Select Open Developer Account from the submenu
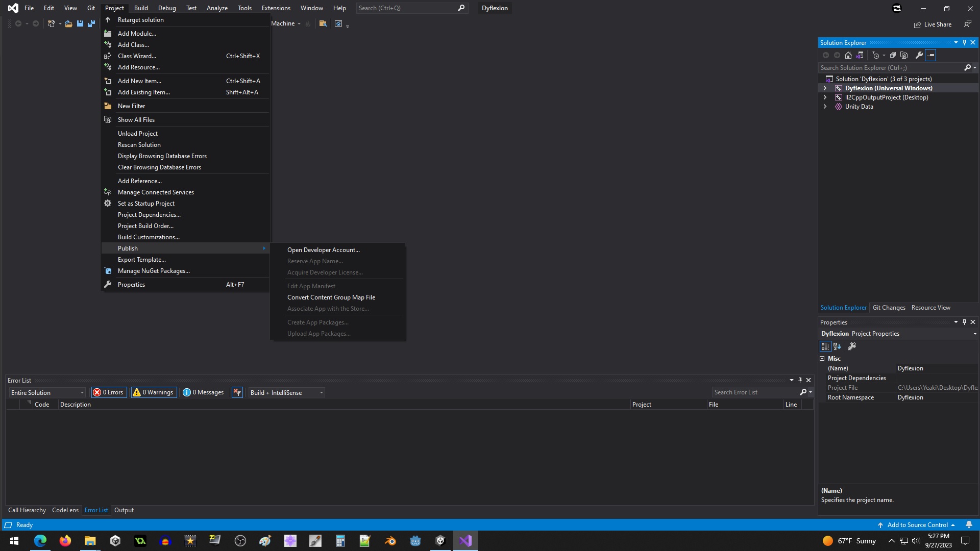The width and height of the screenshot is (980, 551). 323,250
